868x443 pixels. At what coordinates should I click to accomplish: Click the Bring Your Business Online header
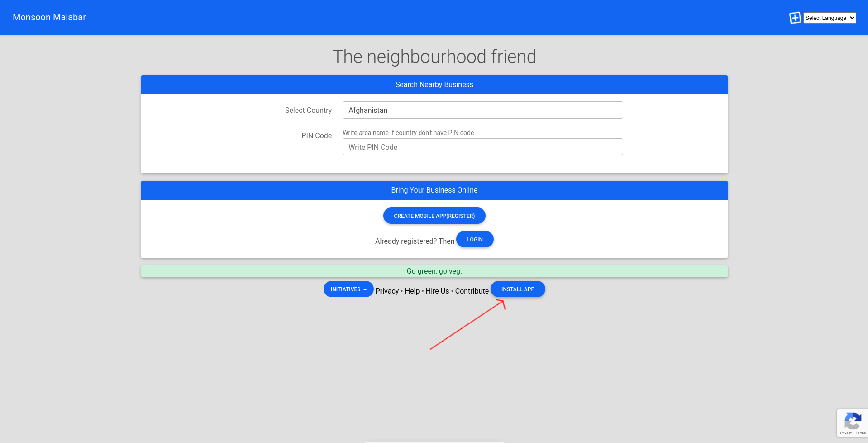pos(434,190)
